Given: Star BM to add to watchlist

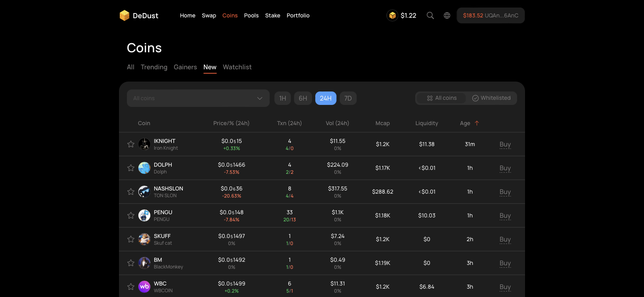Looking at the screenshot, I should click(131, 263).
